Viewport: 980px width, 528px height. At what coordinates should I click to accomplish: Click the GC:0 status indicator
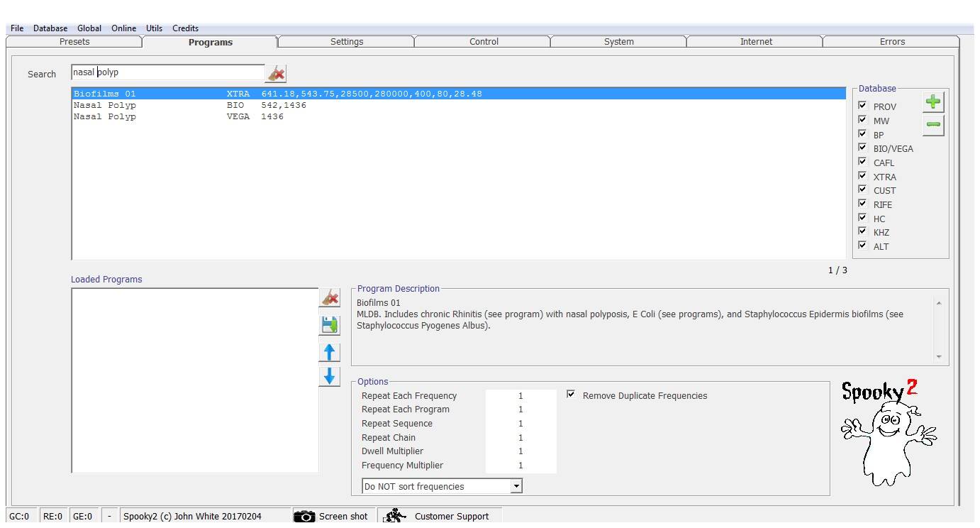(20, 516)
